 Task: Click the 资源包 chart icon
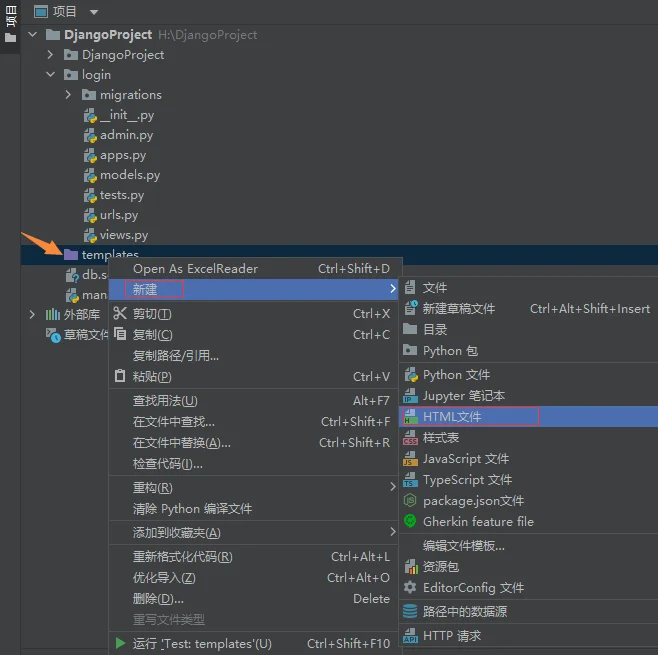(411, 566)
